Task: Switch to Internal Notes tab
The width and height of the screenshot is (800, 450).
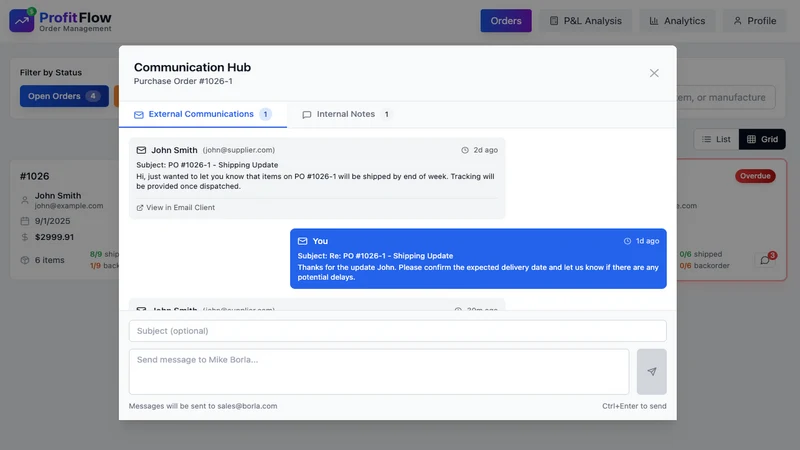Action: tap(346, 114)
